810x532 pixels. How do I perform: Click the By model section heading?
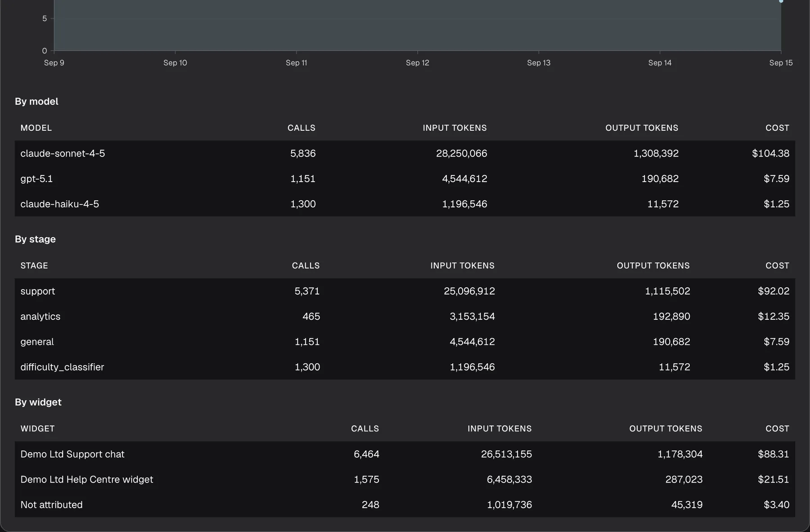(36, 102)
